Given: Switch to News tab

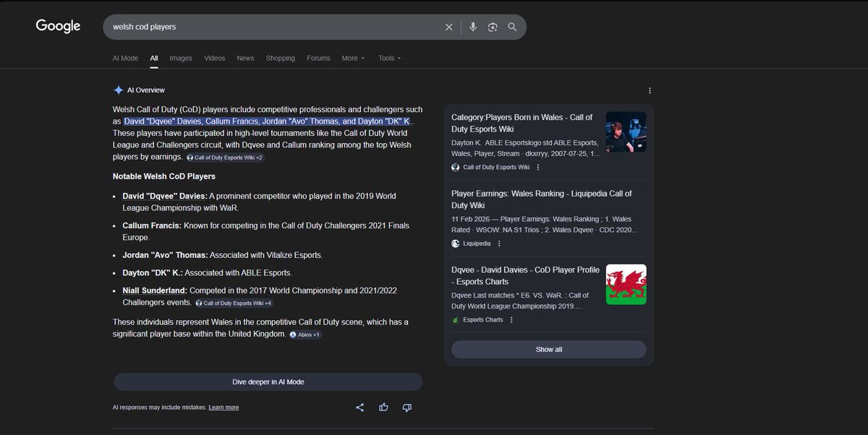Looking at the screenshot, I should pyautogui.click(x=245, y=58).
